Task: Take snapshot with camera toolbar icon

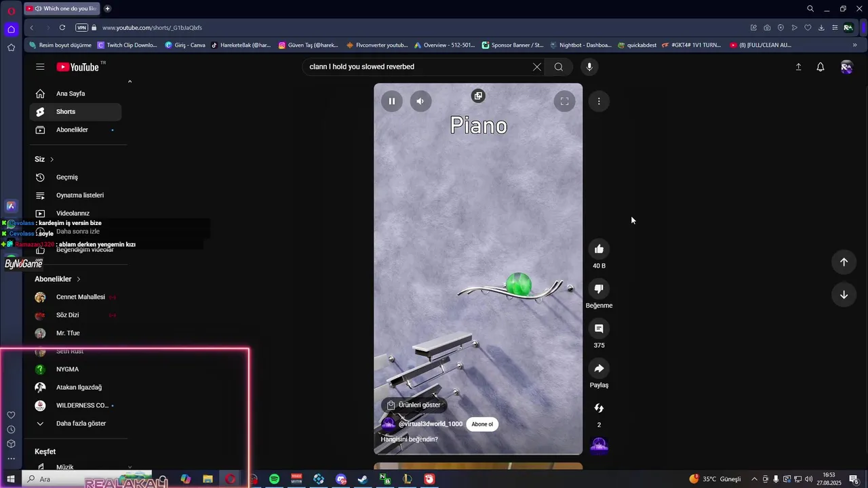Action: 767,28
